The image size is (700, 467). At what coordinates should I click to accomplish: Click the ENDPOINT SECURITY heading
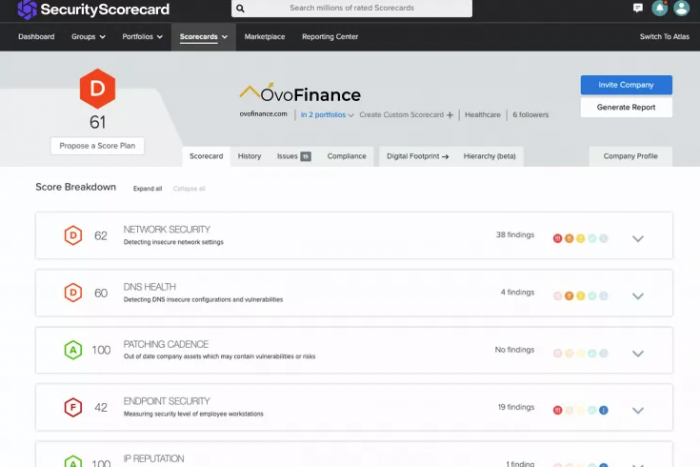click(167, 401)
